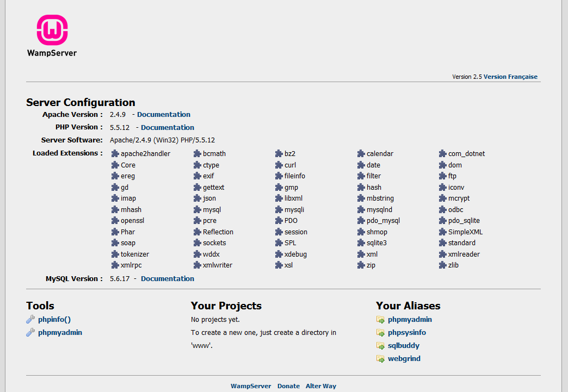Viewport: 568px width, 392px height.
Task: Click the puzzle icon beside SimpleXML
Action: [443, 232]
